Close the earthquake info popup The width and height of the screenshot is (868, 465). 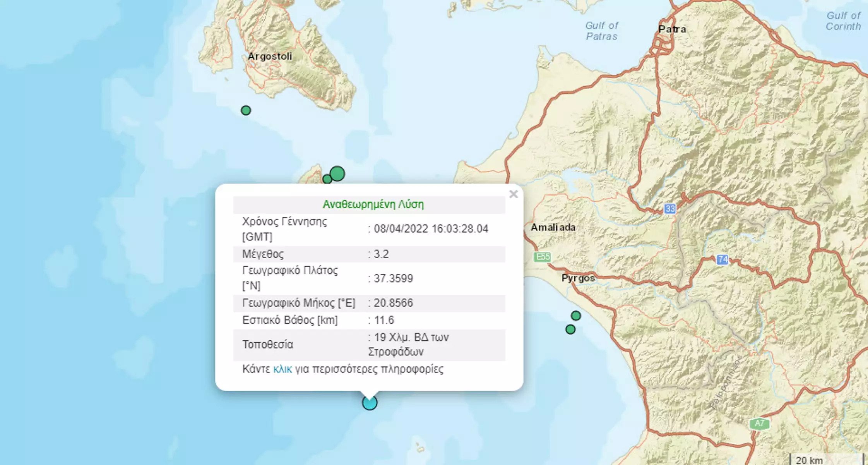tap(513, 194)
